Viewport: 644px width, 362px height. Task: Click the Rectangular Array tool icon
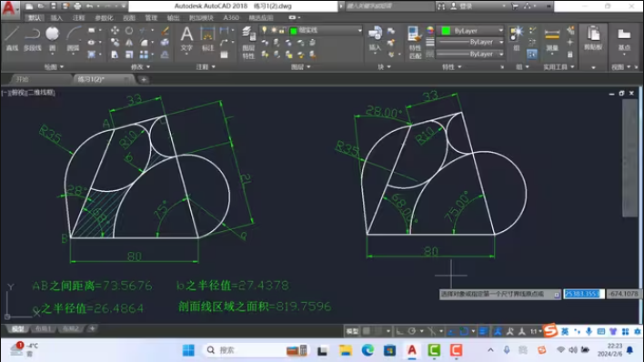pyautogui.click(x=144, y=55)
